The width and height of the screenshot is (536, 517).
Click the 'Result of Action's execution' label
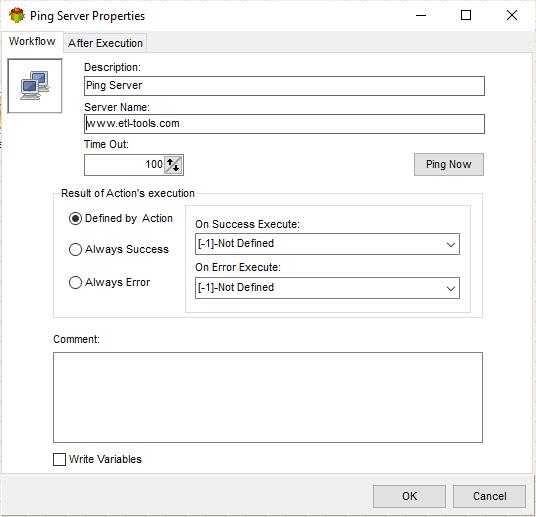(x=128, y=193)
